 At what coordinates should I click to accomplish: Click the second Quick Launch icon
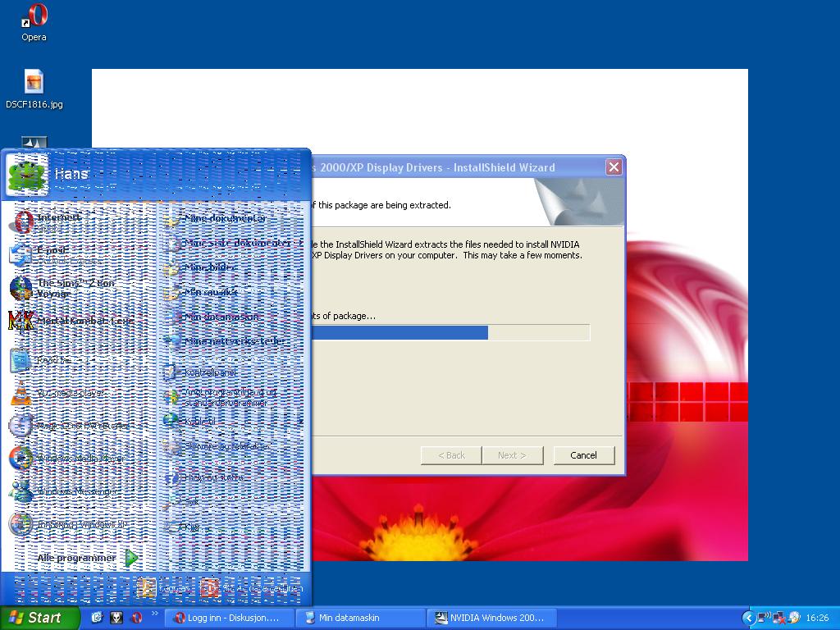[116, 618]
